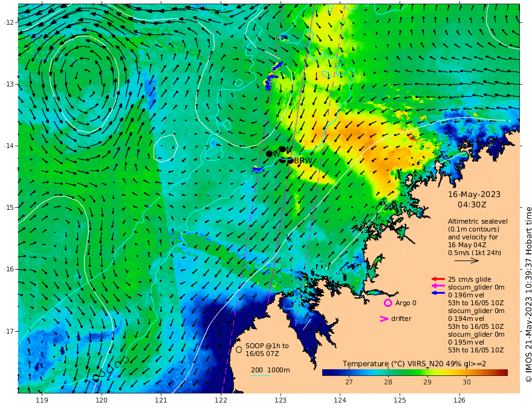532x411 pixels.
Task: Click the IMOS copyright timestamp text
Action: (x=528, y=295)
